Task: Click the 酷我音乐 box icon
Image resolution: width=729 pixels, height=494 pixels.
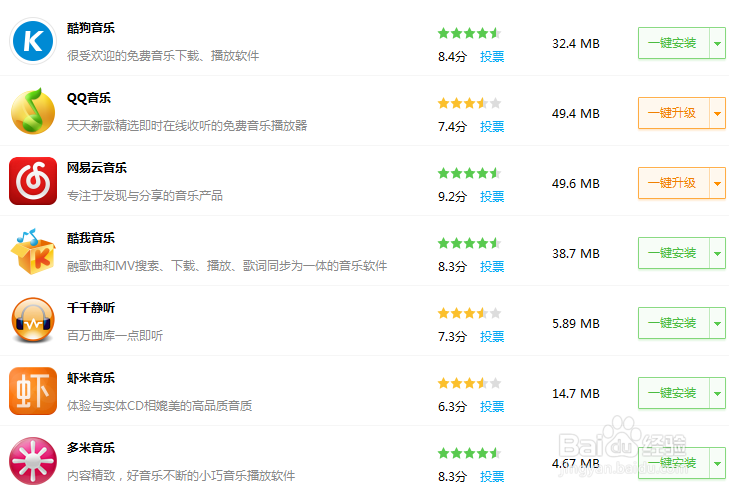Action: [33, 251]
